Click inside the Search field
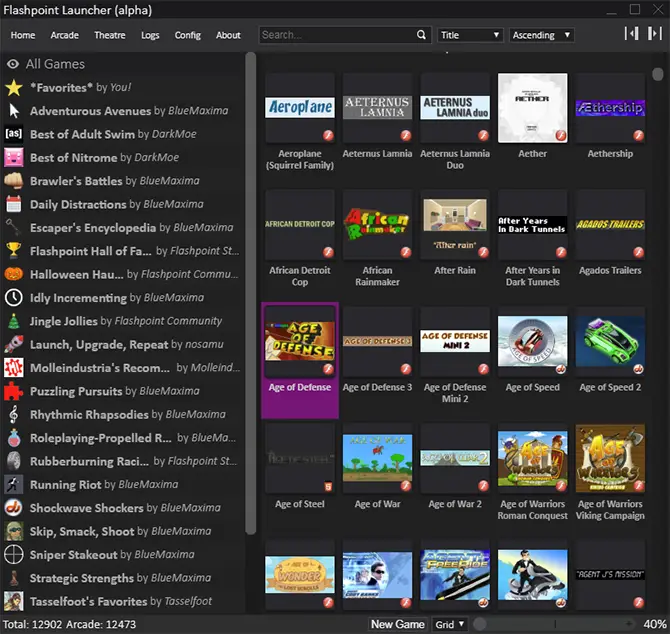This screenshot has height=634, width=670. coord(338,35)
